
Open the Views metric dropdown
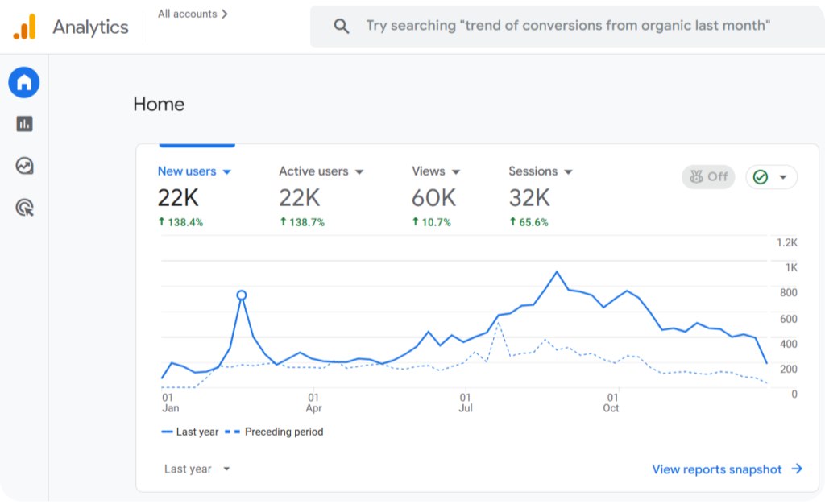point(456,171)
